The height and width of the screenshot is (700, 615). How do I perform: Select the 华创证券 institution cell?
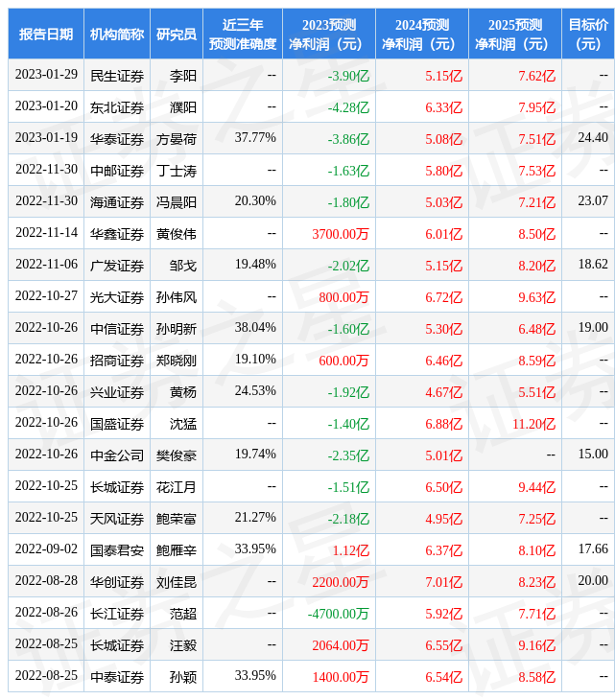[x=117, y=582]
